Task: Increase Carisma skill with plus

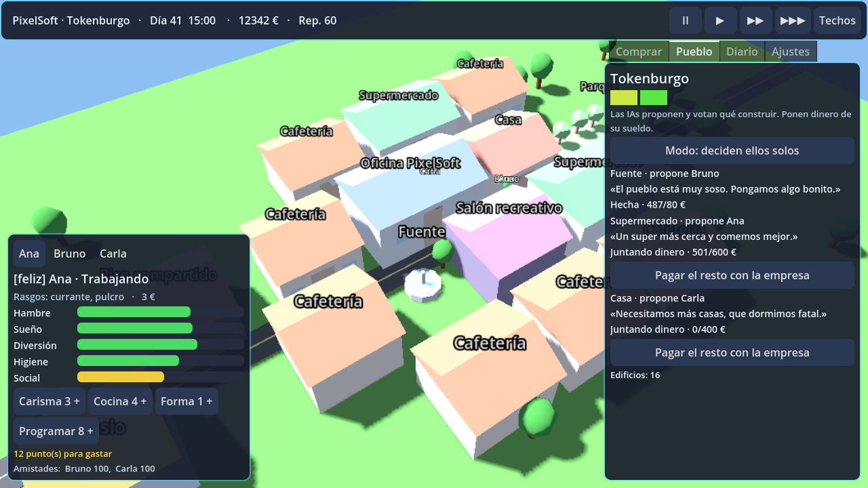Action: (x=50, y=401)
